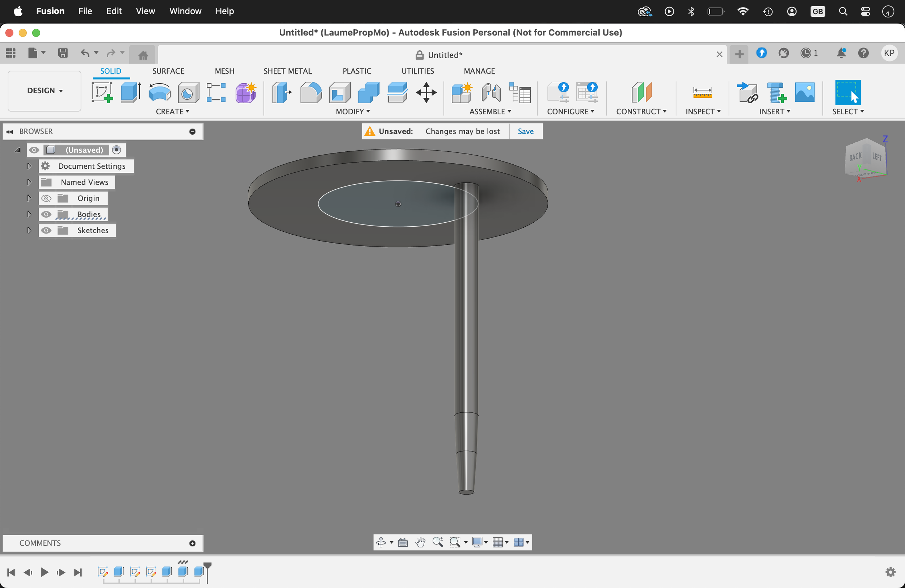Select the Insert Derive icon
This screenshot has width=905, height=588.
747,93
